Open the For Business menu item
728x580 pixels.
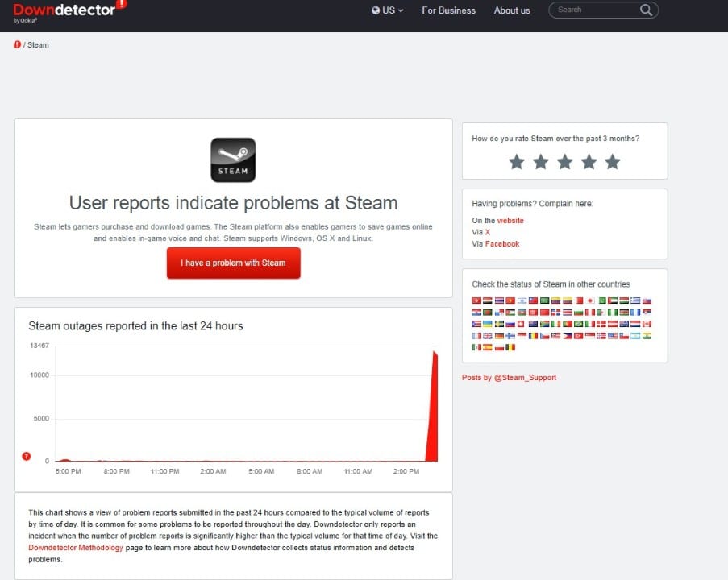tap(448, 10)
